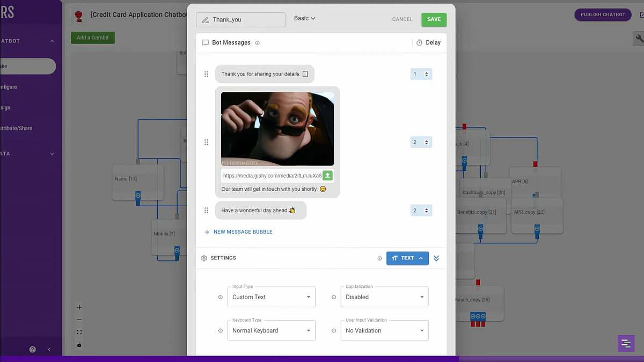The height and width of the screenshot is (362, 644).
Task: Open the info icon beside TEXT button
Action: pyautogui.click(x=379, y=258)
